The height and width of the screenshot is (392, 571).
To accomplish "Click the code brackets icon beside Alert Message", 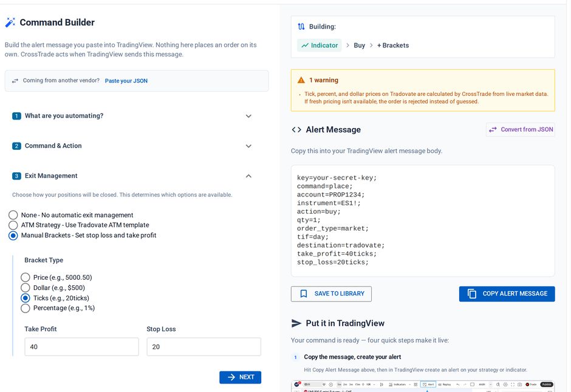I will tap(296, 130).
